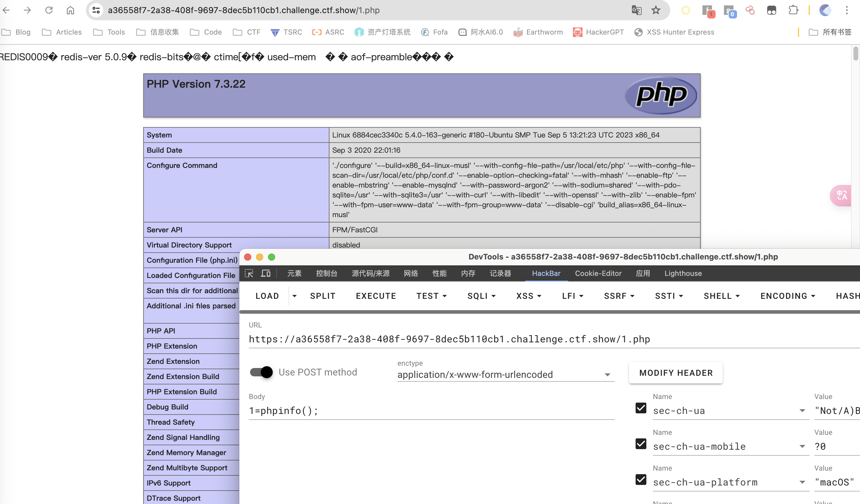Click the MODIFY HEADER button
The image size is (860, 504).
[676, 373]
